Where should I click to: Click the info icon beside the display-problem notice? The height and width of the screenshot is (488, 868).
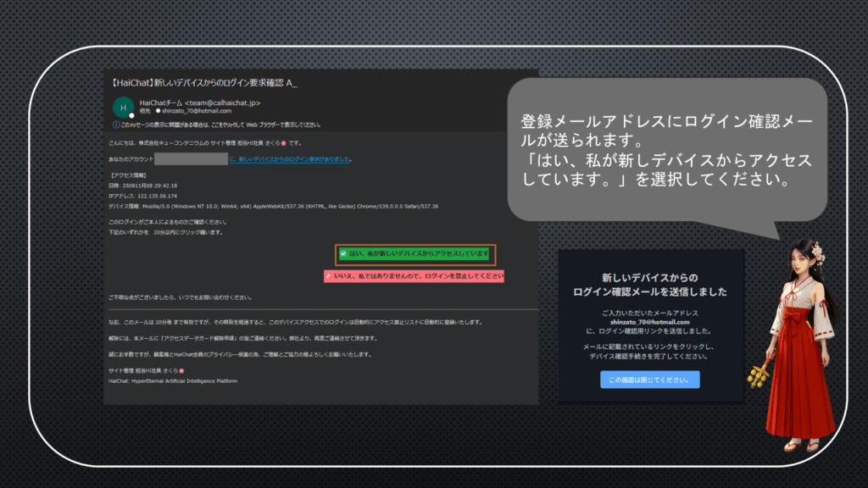tap(115, 125)
